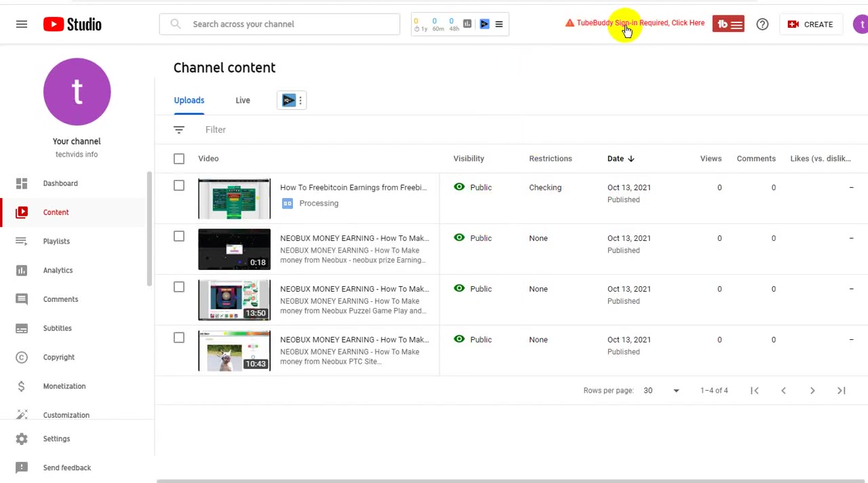Open the Copyright section icon
The height and width of the screenshot is (483, 868).
click(x=22, y=357)
